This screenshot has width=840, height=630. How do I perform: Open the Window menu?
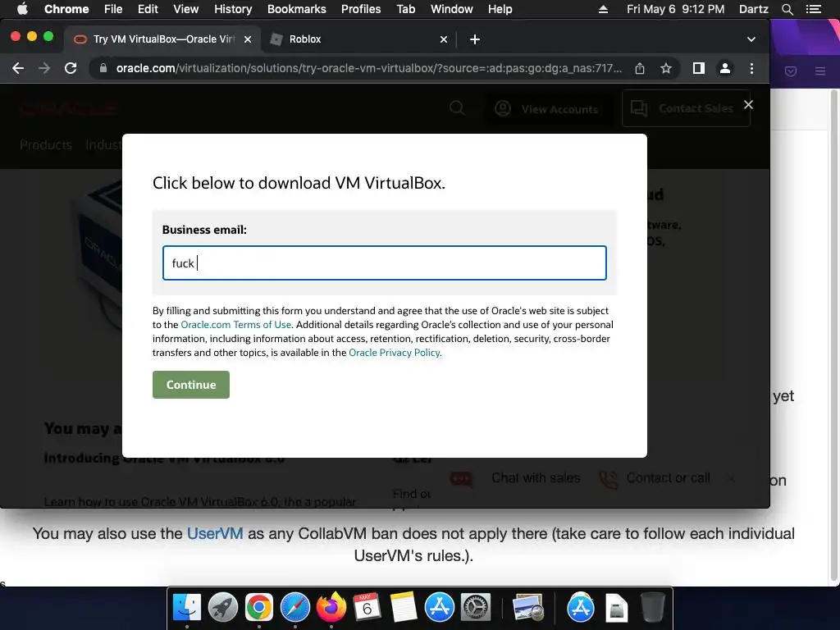tap(452, 9)
